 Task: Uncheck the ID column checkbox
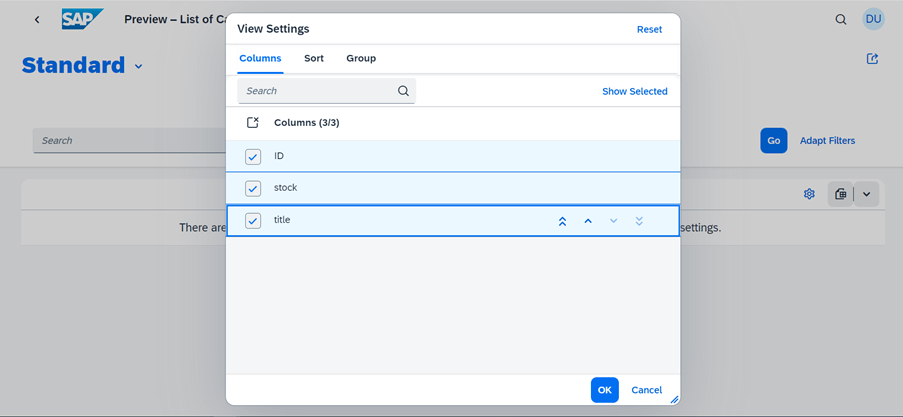coord(253,157)
